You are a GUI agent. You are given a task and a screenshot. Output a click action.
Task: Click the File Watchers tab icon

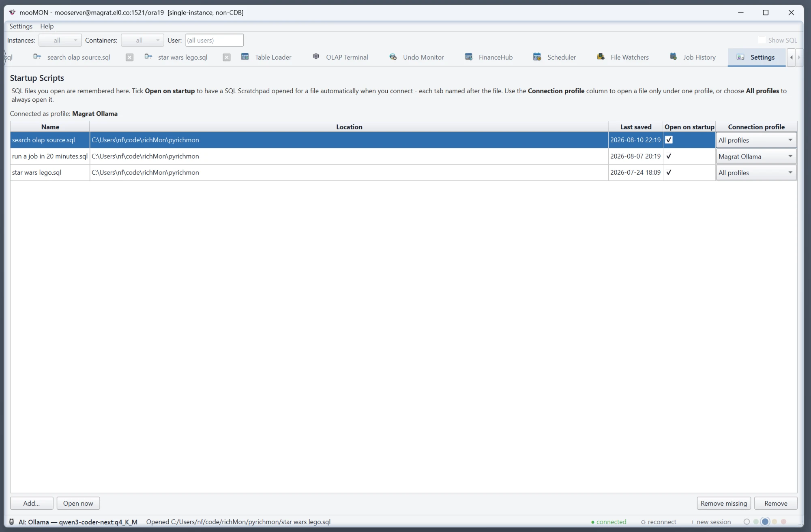(601, 57)
